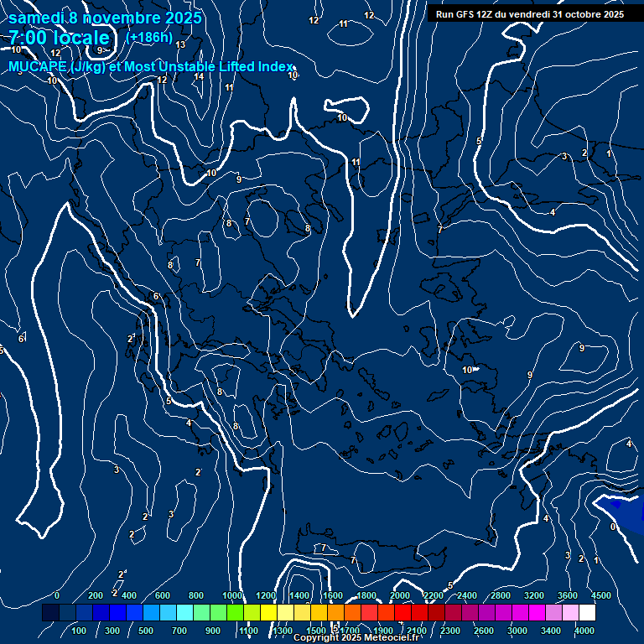Click the 'Copyright 2025 Meteociel.fr' footer
The height and width of the screenshot is (644, 644).
356,637
